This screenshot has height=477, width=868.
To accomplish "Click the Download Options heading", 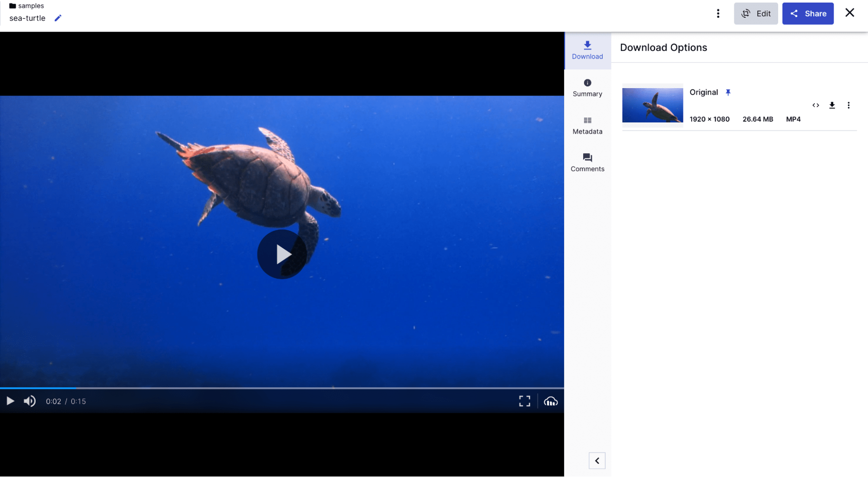I will 663,48.
